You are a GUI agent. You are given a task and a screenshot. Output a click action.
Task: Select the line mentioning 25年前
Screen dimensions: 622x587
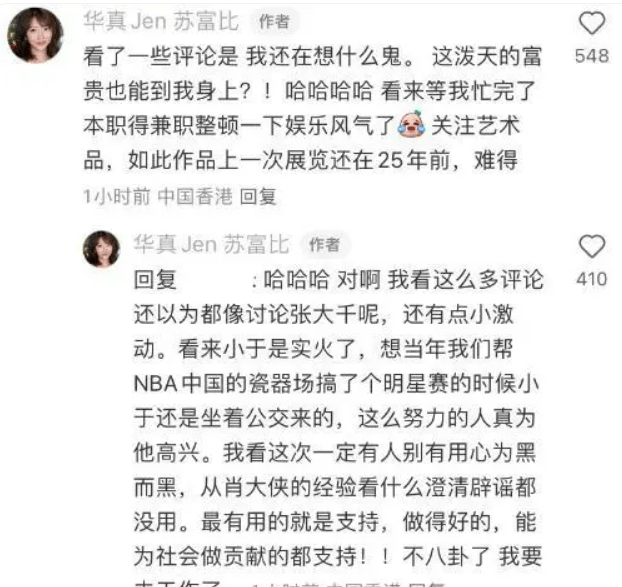301,161
